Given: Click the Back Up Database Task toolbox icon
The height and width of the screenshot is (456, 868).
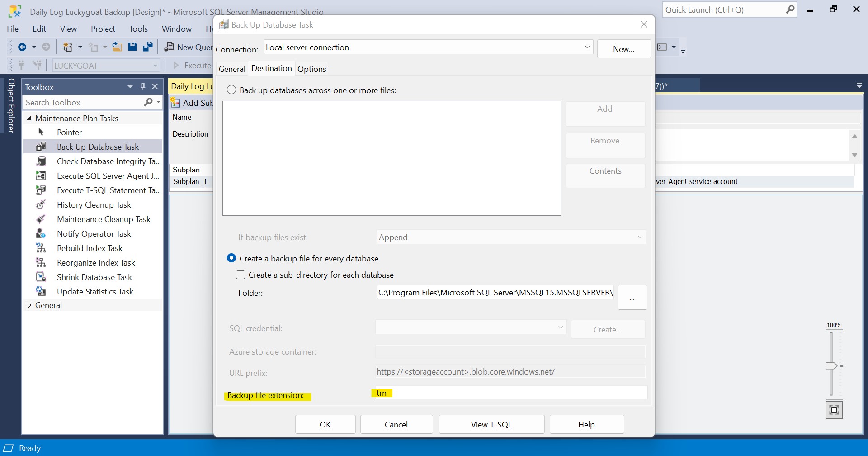Looking at the screenshot, I should click(41, 147).
